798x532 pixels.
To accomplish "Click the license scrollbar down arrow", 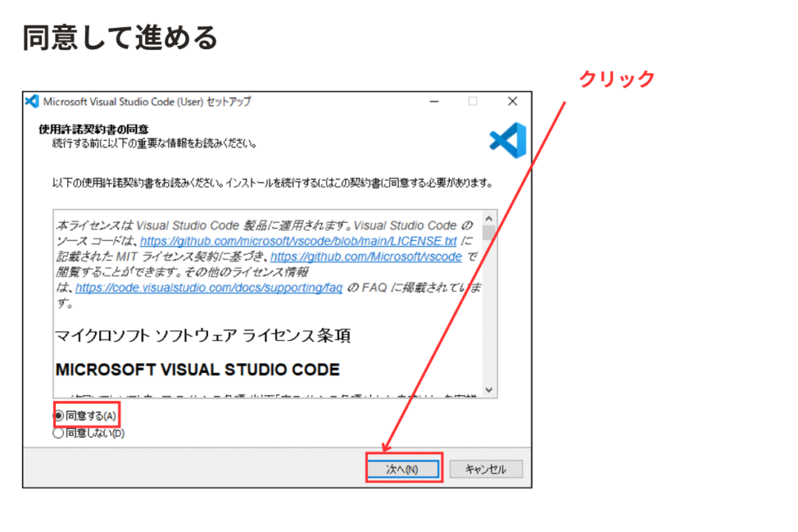I will pyautogui.click(x=489, y=389).
